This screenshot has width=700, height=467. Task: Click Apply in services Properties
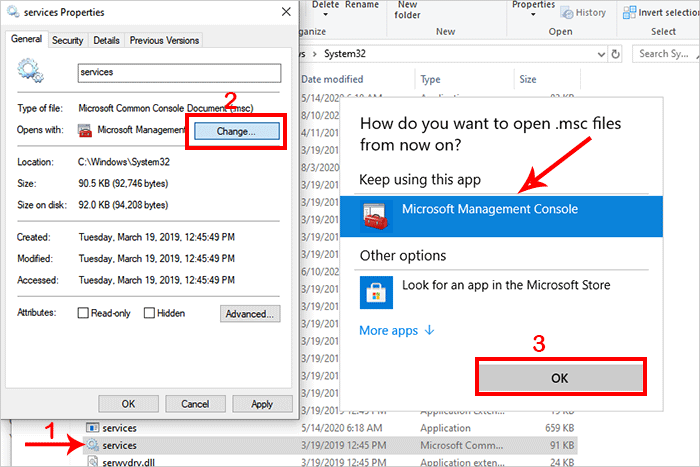(x=262, y=404)
